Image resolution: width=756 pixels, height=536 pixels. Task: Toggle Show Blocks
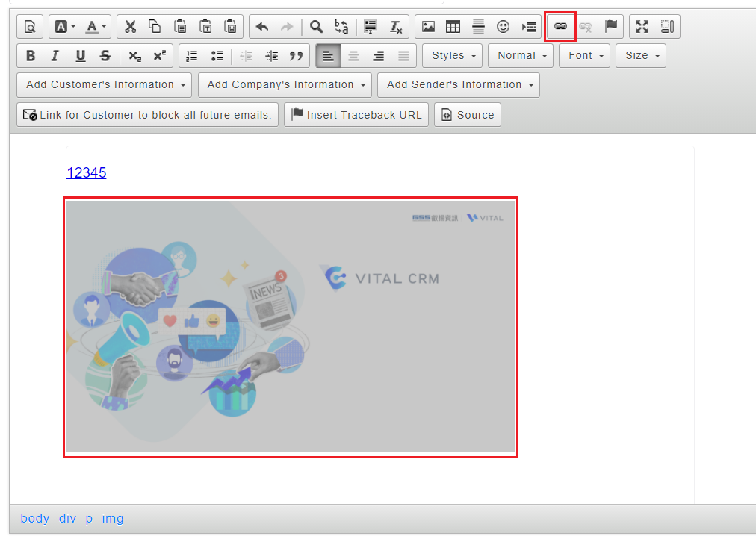tap(667, 27)
